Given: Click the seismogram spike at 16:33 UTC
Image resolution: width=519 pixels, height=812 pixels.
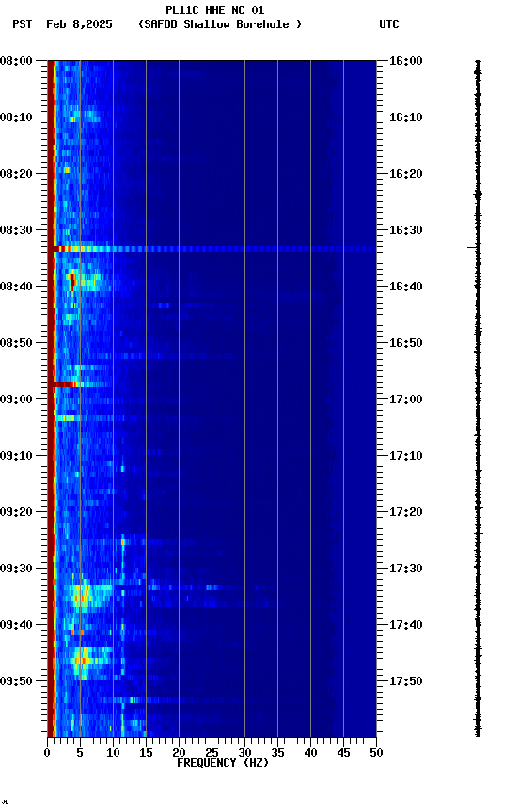Looking at the screenshot, I should point(474,247).
